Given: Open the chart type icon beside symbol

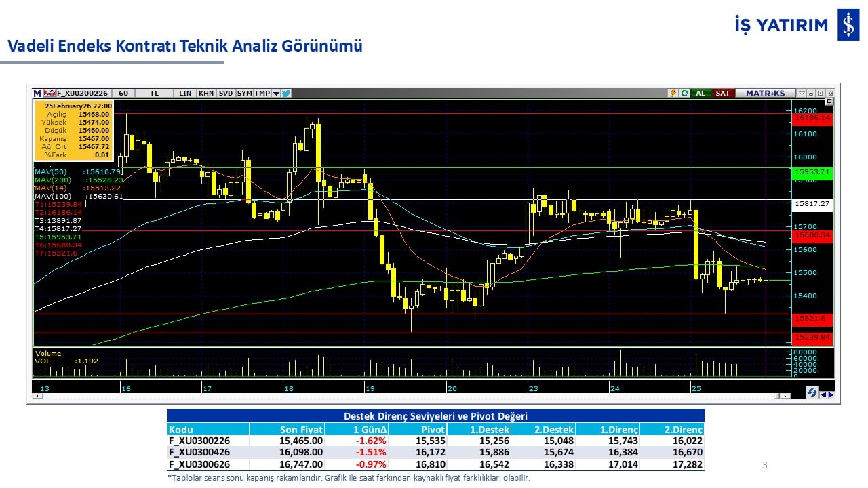Looking at the screenshot, I should pos(49,94).
